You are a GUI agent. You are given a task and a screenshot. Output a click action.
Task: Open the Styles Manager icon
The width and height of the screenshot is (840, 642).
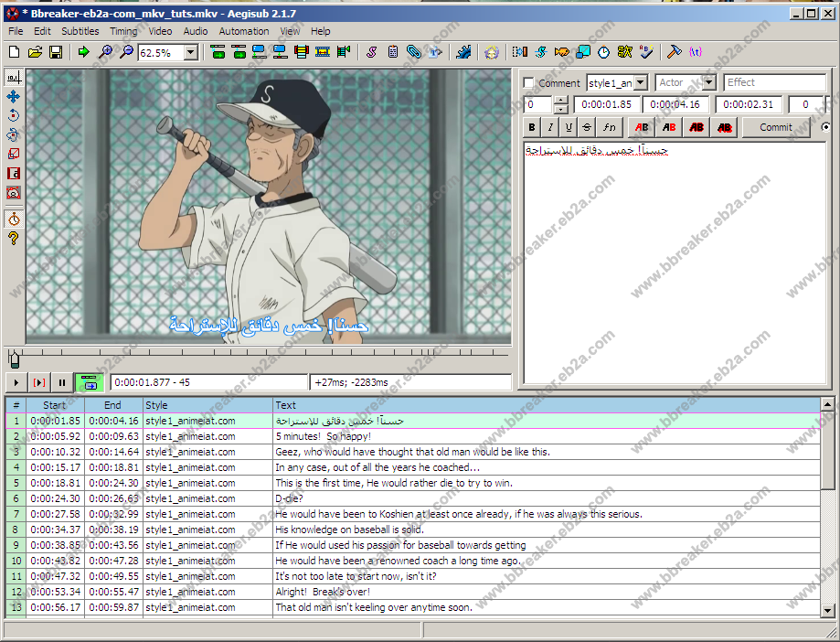coord(372,52)
